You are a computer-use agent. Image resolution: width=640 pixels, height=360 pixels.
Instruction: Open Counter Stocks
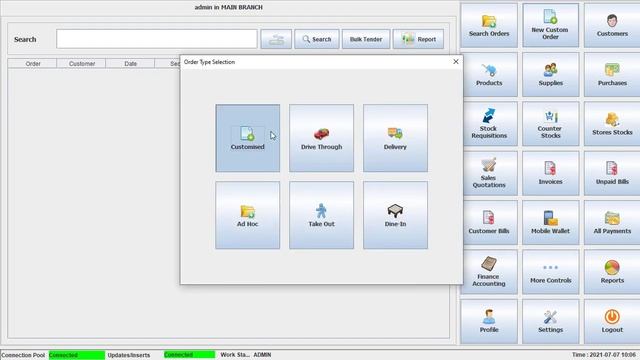550,124
